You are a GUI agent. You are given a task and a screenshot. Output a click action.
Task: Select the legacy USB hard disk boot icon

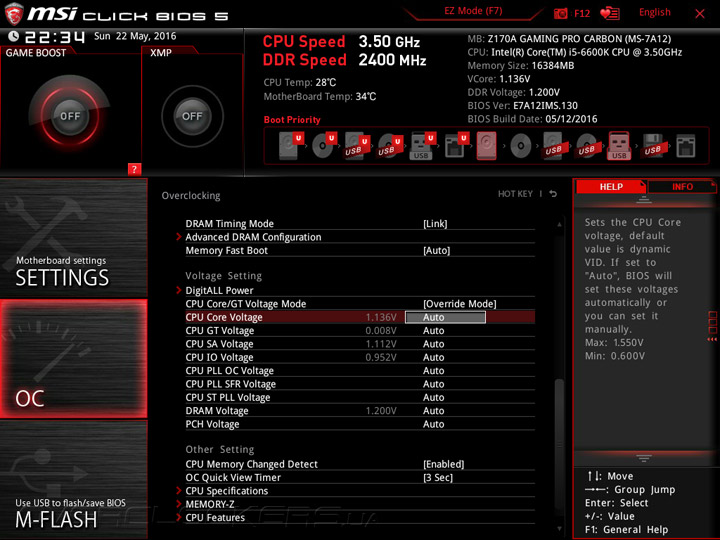pyautogui.click(x=553, y=146)
